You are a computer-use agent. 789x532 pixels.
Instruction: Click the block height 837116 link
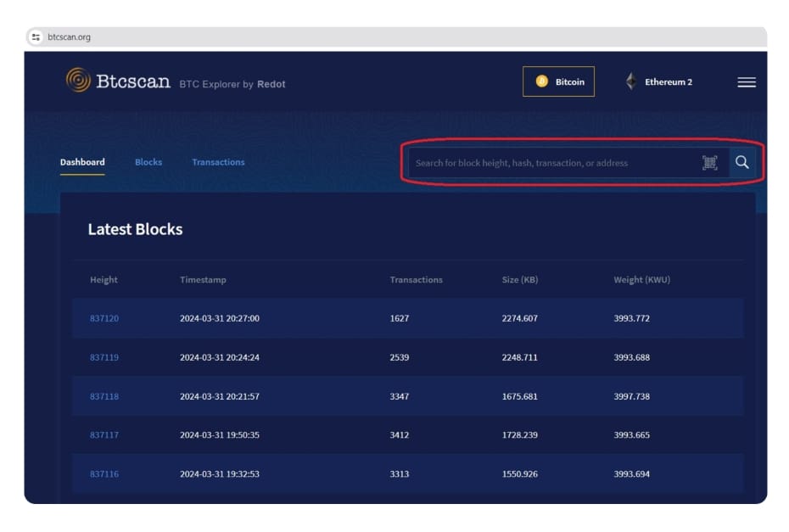103,474
